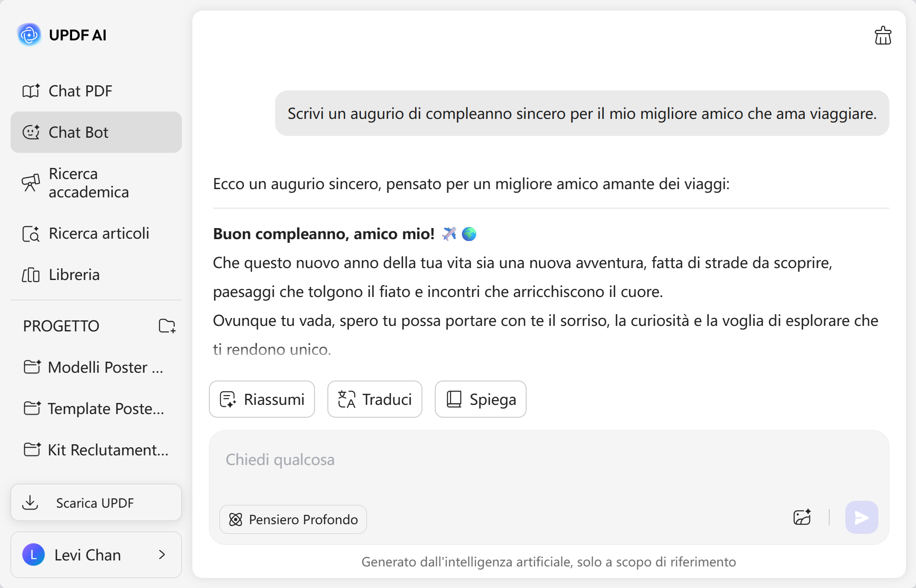Click the image upload icon
The width and height of the screenshot is (916, 588).
802,517
